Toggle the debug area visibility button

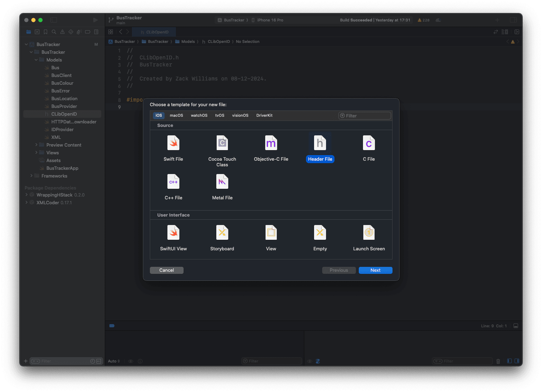(x=516, y=326)
